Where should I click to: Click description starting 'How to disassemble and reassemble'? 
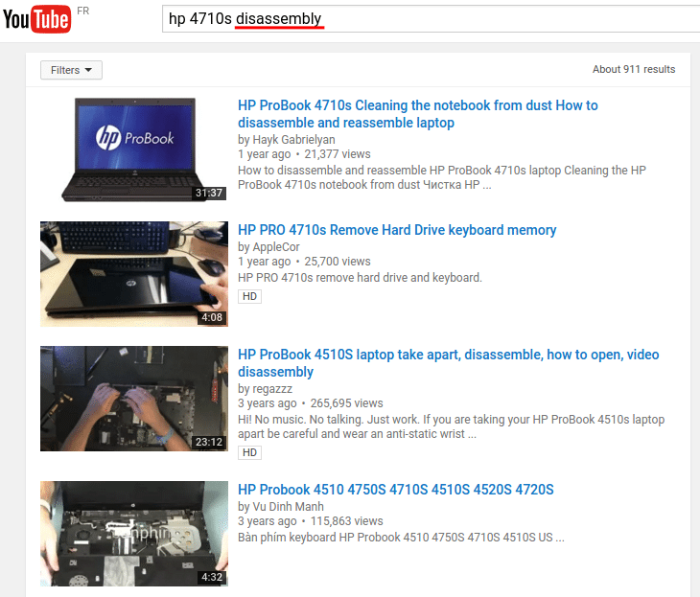pos(441,177)
